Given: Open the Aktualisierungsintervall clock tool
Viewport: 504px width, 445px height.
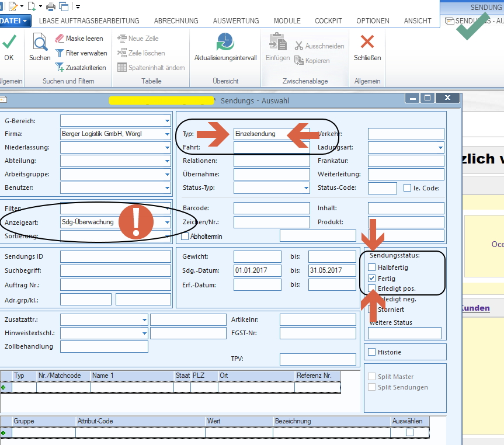Looking at the screenshot, I should pyautogui.click(x=225, y=42).
